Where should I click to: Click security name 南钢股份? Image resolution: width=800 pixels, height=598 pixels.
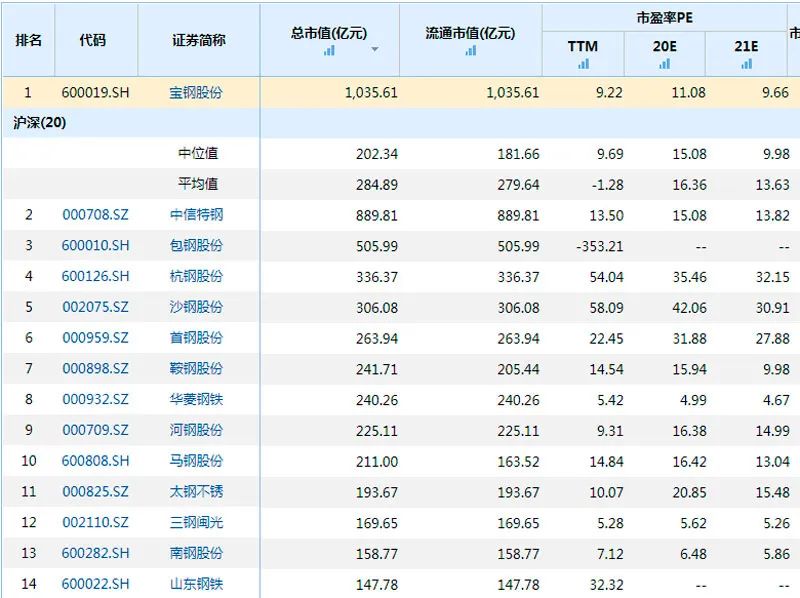pos(196,553)
